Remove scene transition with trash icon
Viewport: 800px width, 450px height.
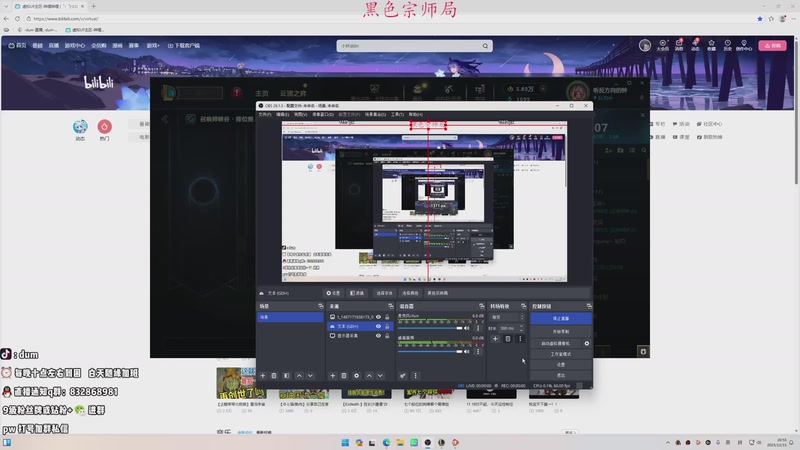click(508, 339)
